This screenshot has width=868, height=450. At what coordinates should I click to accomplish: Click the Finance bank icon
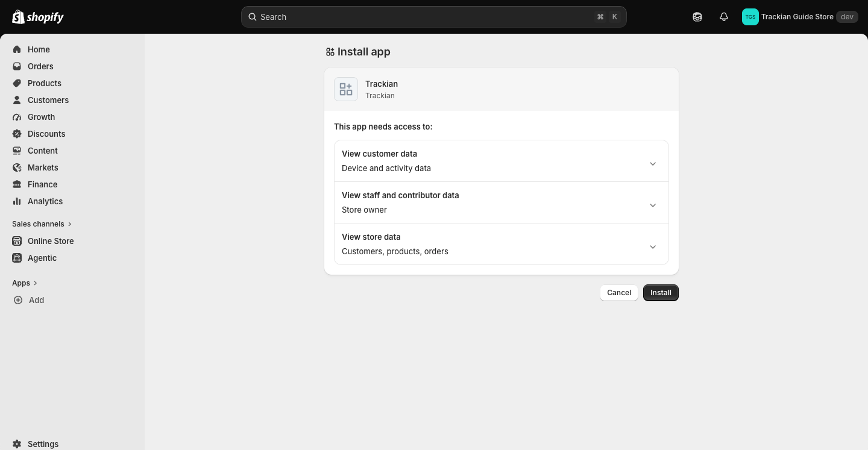coord(17,184)
